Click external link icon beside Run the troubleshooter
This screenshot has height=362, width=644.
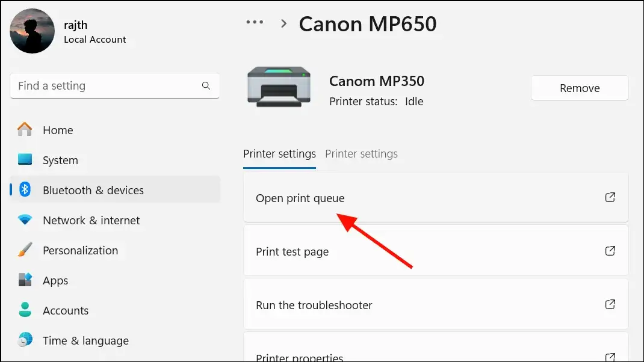pyautogui.click(x=610, y=304)
